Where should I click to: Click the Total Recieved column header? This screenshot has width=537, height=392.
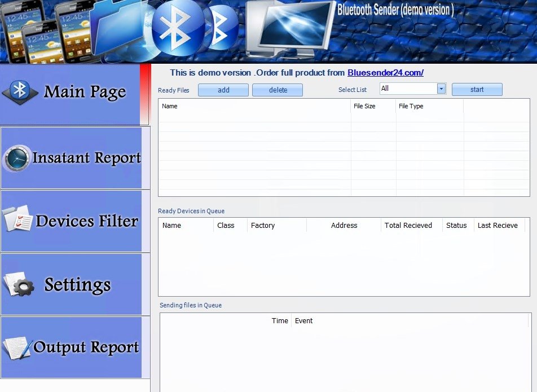click(412, 225)
